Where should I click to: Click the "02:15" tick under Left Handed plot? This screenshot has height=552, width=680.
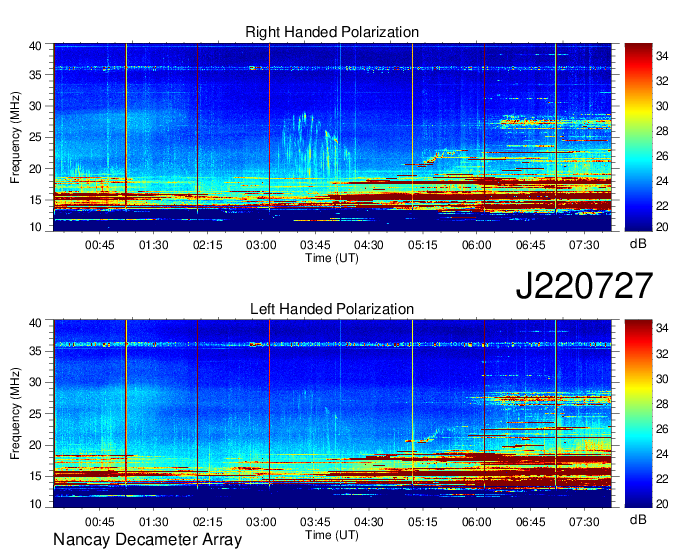pyautogui.click(x=207, y=522)
